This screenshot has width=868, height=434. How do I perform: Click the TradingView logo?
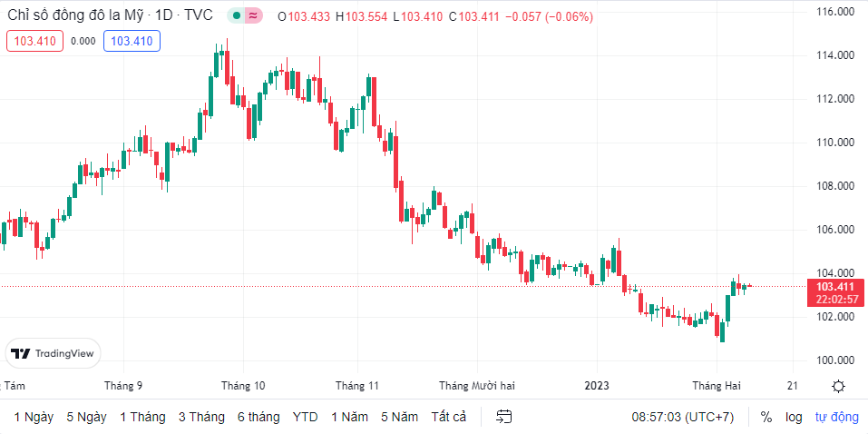[x=54, y=353]
